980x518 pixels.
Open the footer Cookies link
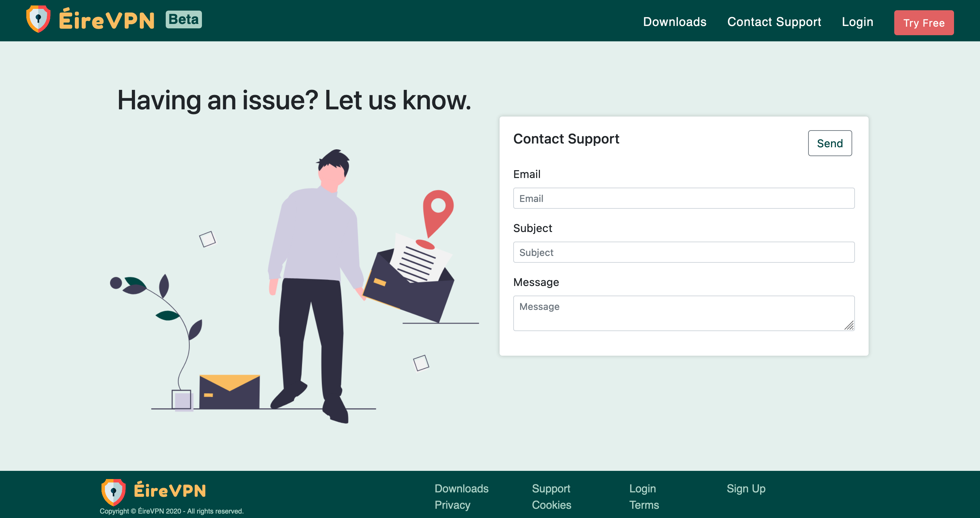click(x=551, y=505)
